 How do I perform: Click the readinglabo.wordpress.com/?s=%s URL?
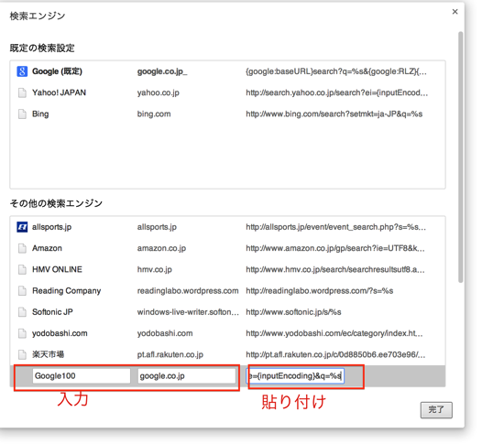pos(320,290)
